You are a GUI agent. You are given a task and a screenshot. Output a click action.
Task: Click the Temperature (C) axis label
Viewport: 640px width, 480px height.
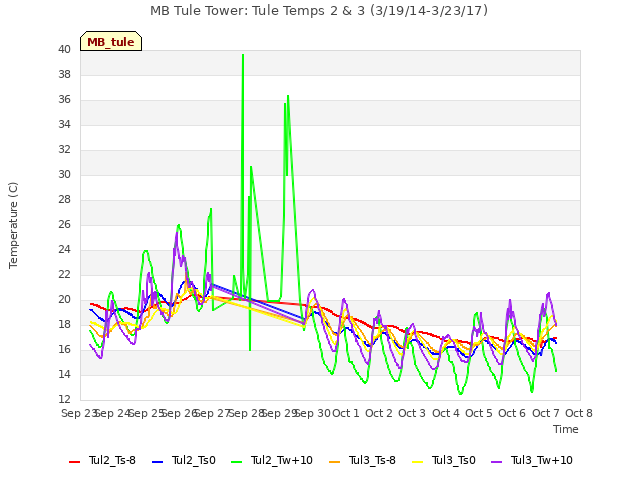point(13,225)
